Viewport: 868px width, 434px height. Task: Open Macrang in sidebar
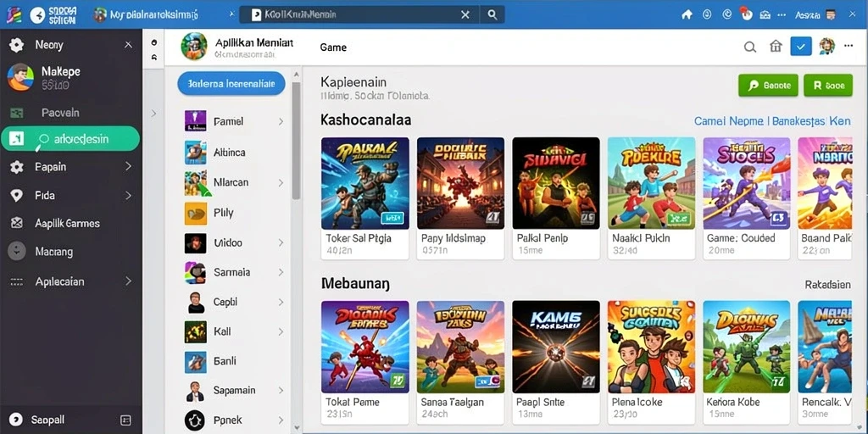[53, 252]
